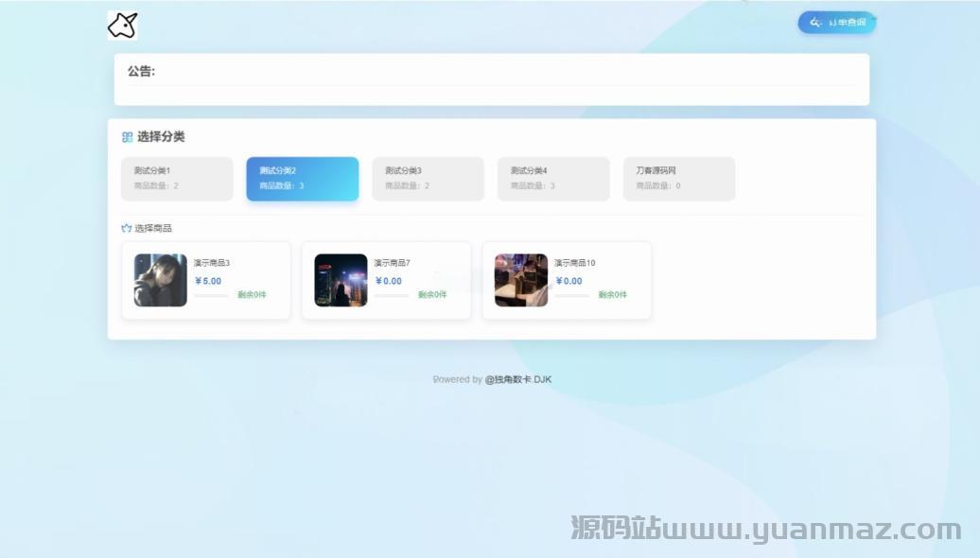Click the ¥5.00 price of 演示商品3
This screenshot has width=980, height=558.
[x=208, y=281]
